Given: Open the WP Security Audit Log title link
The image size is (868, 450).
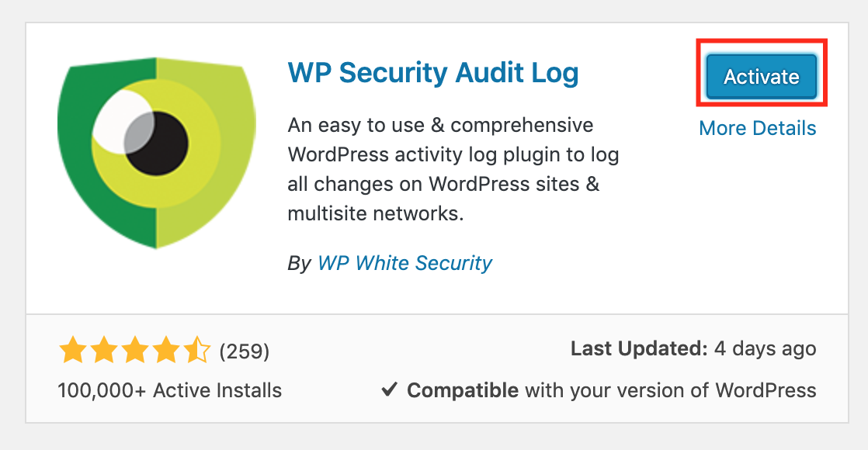Looking at the screenshot, I should 433,74.
